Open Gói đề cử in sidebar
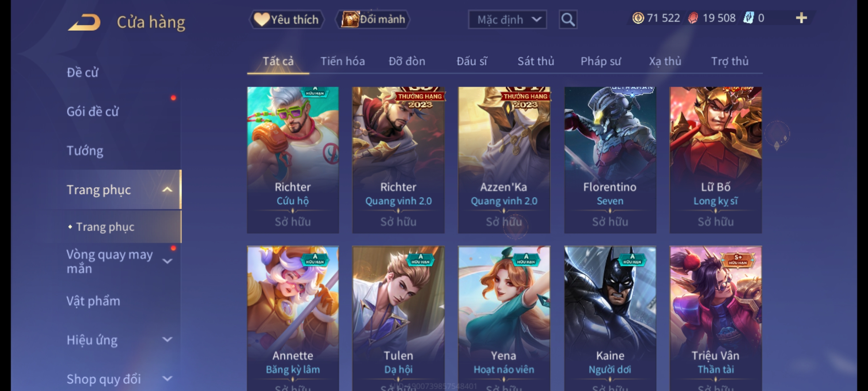Image resolution: width=868 pixels, height=391 pixels. [93, 112]
